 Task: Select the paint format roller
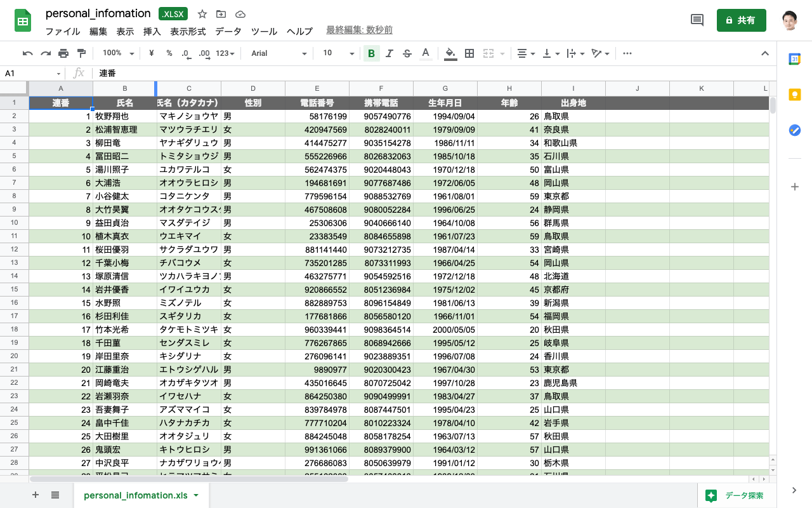point(81,53)
